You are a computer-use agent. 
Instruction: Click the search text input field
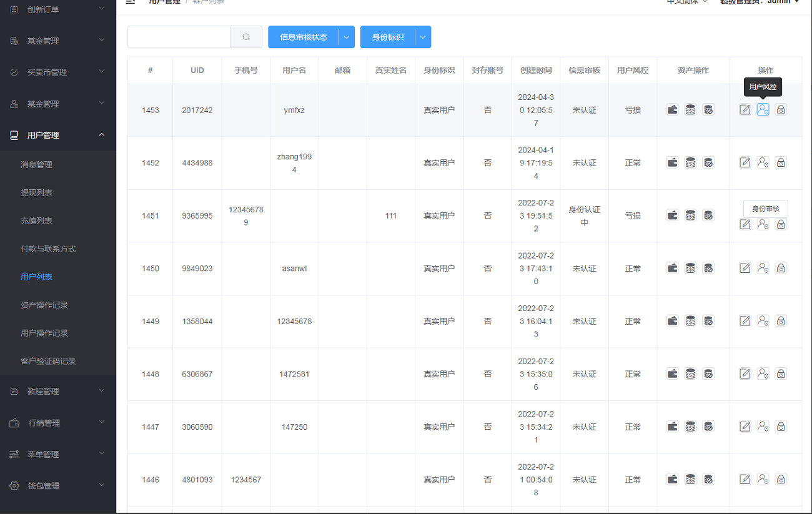pyautogui.click(x=179, y=37)
